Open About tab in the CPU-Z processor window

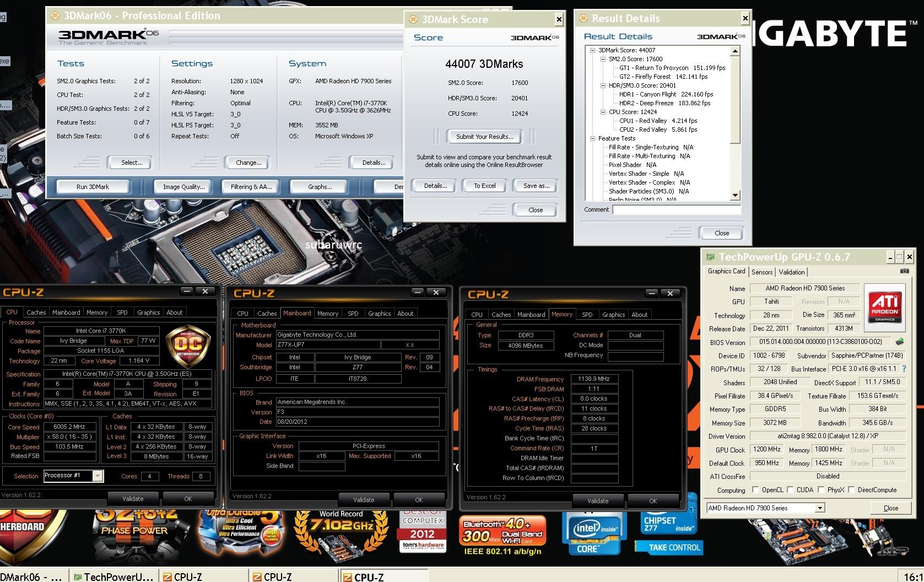coord(175,312)
